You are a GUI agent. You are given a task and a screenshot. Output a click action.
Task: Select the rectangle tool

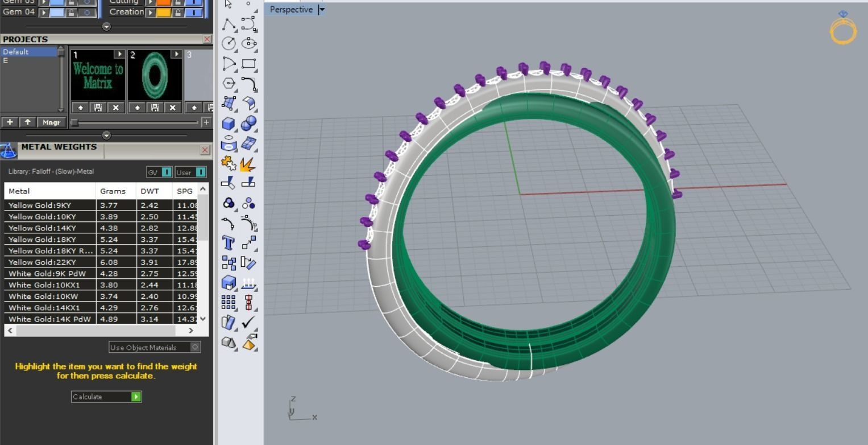[x=249, y=64]
